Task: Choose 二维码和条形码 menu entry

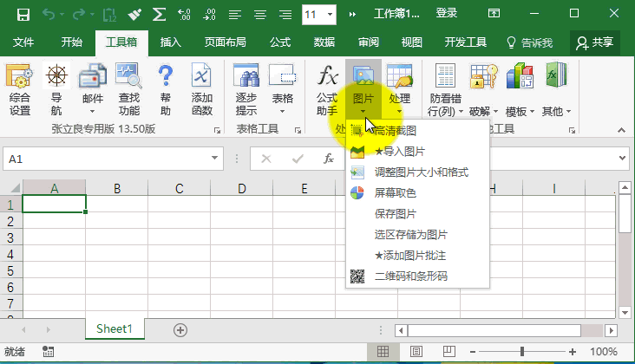Action: point(411,276)
